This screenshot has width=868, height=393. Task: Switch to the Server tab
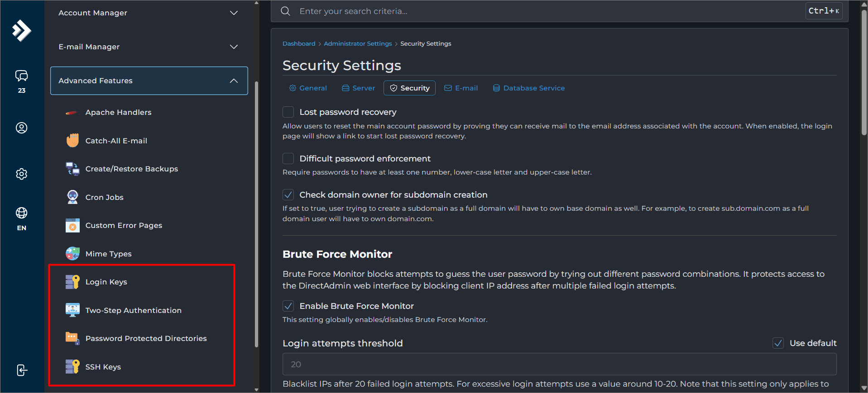click(358, 88)
